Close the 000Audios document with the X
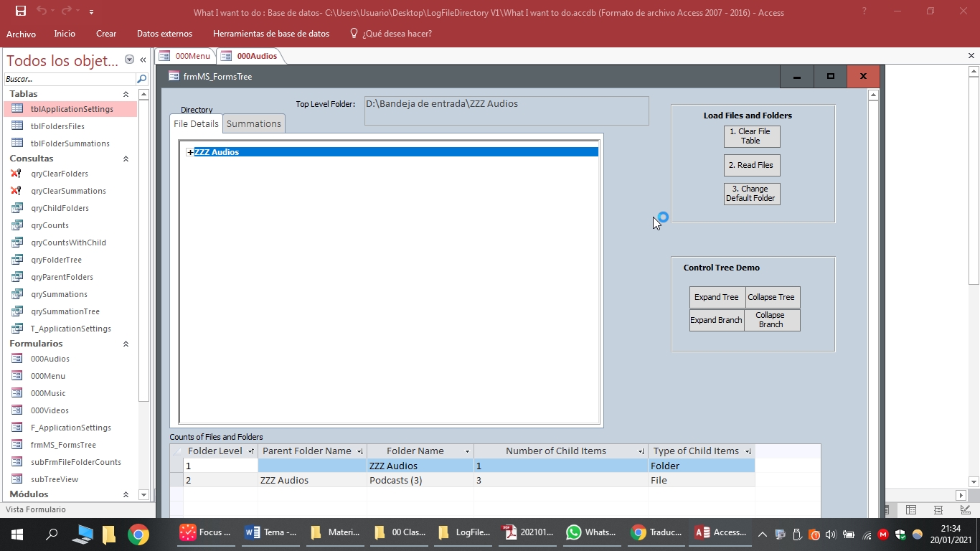 [971, 56]
